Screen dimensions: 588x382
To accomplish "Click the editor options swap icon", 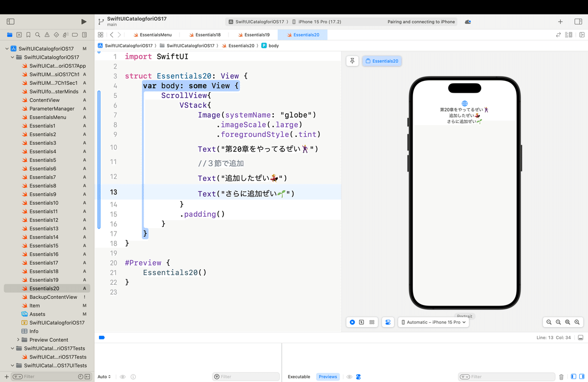I will (x=558, y=35).
